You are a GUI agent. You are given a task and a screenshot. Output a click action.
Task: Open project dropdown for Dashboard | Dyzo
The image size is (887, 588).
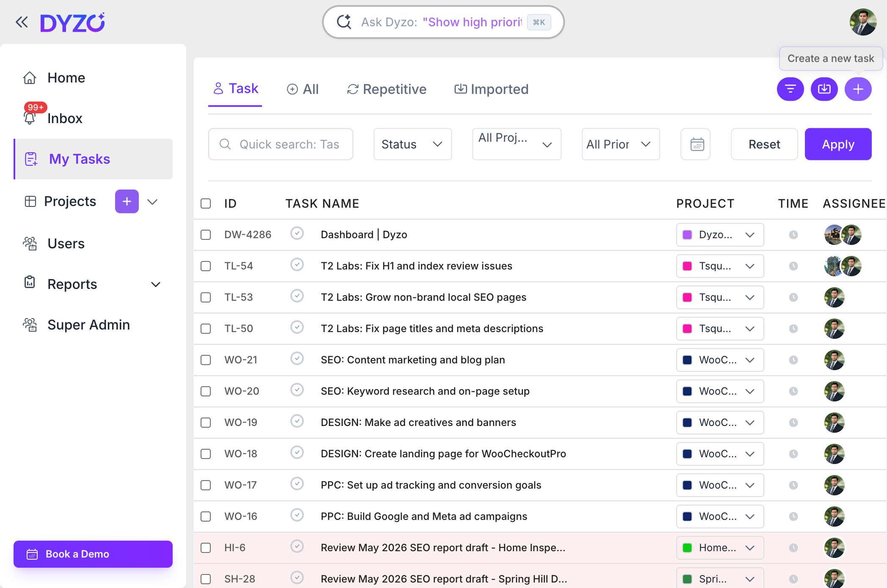pos(720,235)
